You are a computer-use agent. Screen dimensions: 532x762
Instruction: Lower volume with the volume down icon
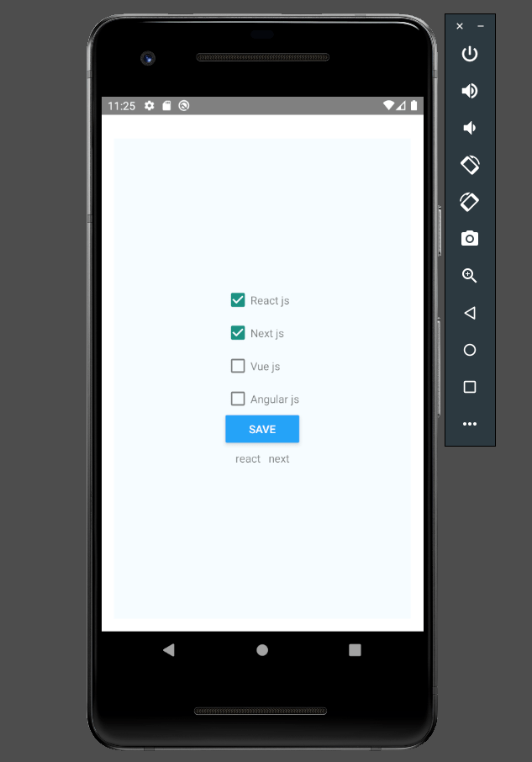pyautogui.click(x=469, y=128)
